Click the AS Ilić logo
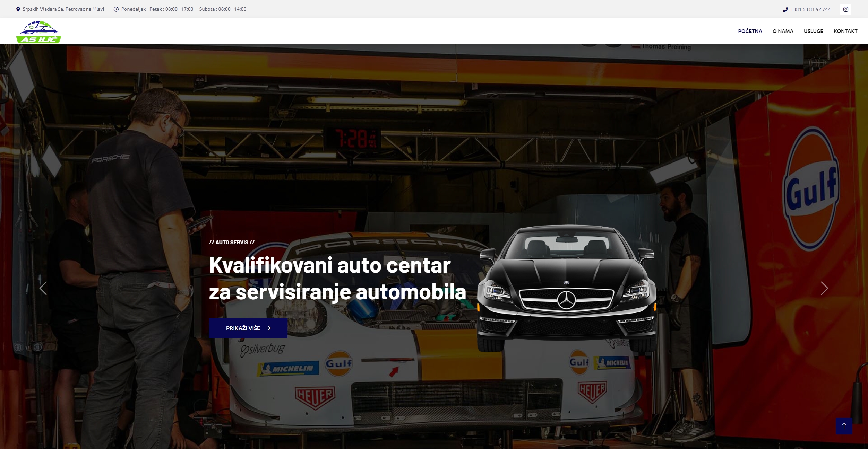This screenshot has width=868, height=449. click(39, 32)
